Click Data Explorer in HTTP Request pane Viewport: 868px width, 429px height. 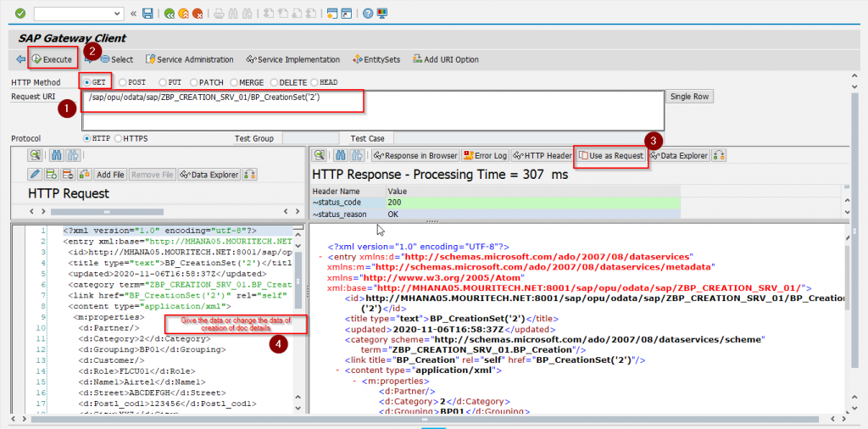tap(209, 175)
